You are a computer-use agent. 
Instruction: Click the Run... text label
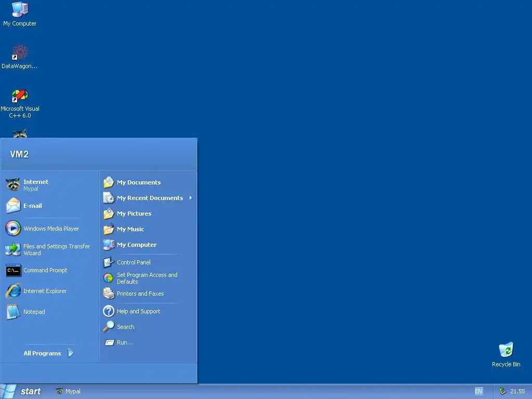pyautogui.click(x=125, y=342)
